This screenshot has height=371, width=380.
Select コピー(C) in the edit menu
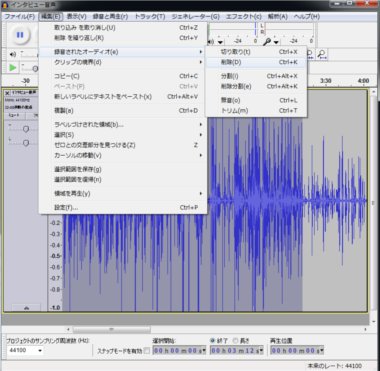pyautogui.click(x=123, y=76)
